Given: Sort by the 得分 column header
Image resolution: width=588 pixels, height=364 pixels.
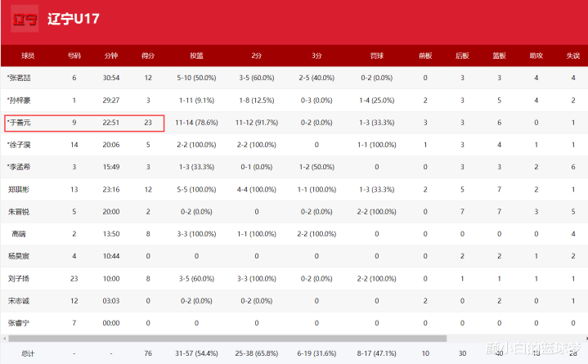Looking at the screenshot, I should (148, 56).
